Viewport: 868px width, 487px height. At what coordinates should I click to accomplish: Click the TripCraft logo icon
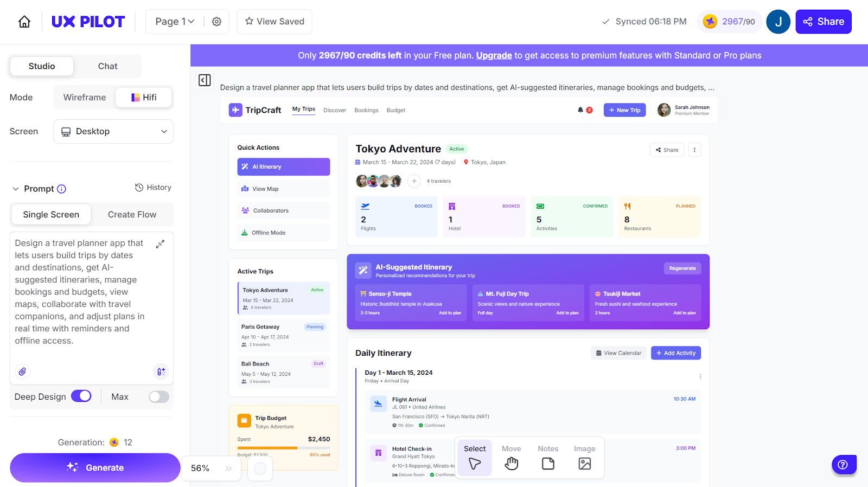coord(235,110)
